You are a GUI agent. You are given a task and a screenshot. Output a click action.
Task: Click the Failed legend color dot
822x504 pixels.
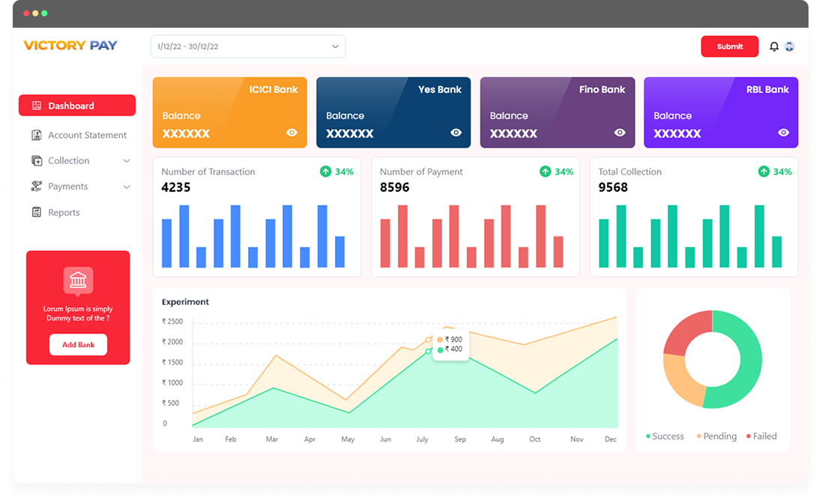tap(748, 437)
